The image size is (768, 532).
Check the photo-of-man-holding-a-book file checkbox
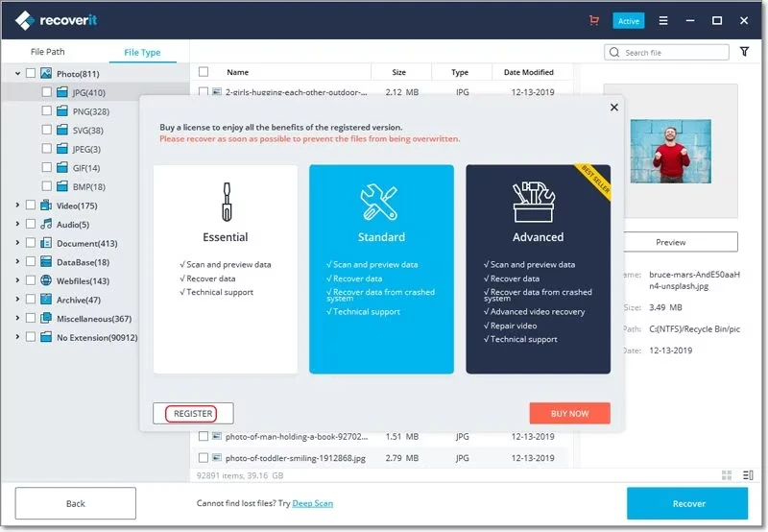[204, 436]
